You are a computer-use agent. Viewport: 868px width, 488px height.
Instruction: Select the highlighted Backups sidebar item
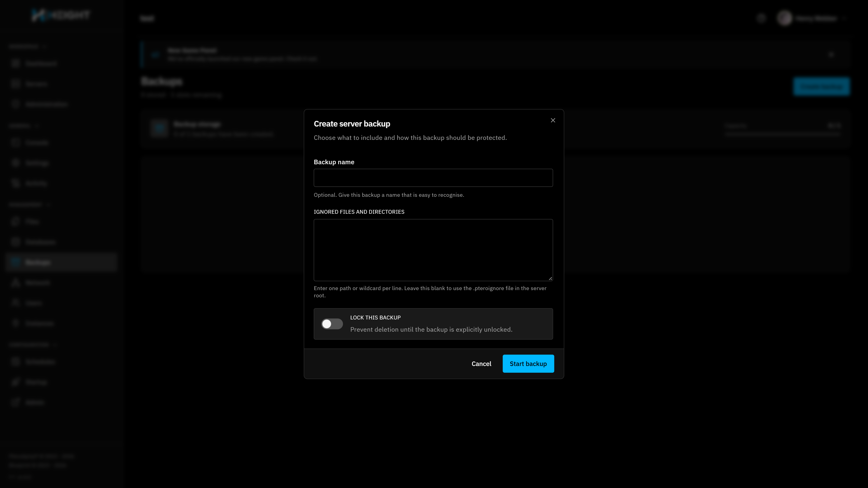61,262
